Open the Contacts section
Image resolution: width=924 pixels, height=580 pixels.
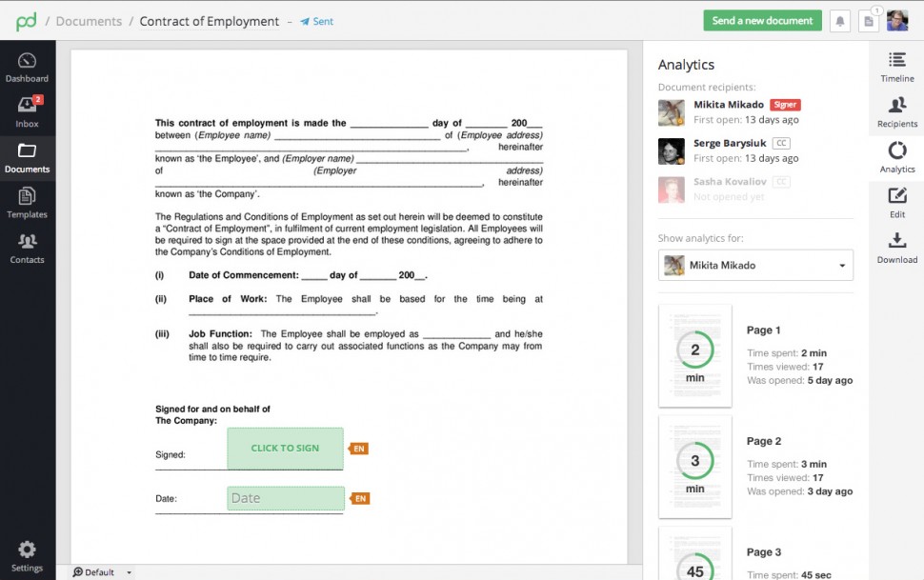pyautogui.click(x=27, y=249)
